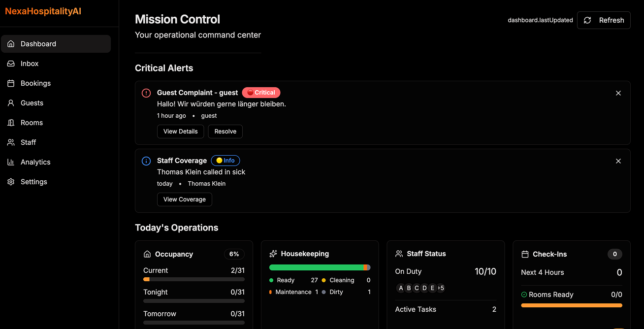Open the Guests section icon

pyautogui.click(x=10, y=103)
